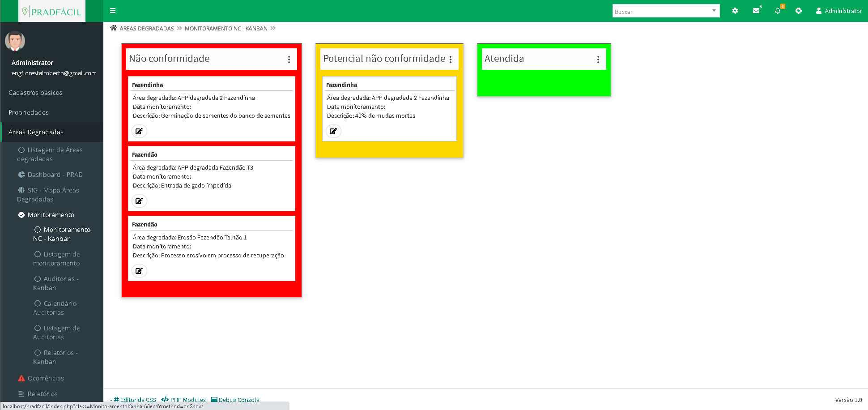
Task: Open the notifications bell icon
Action: (x=778, y=11)
